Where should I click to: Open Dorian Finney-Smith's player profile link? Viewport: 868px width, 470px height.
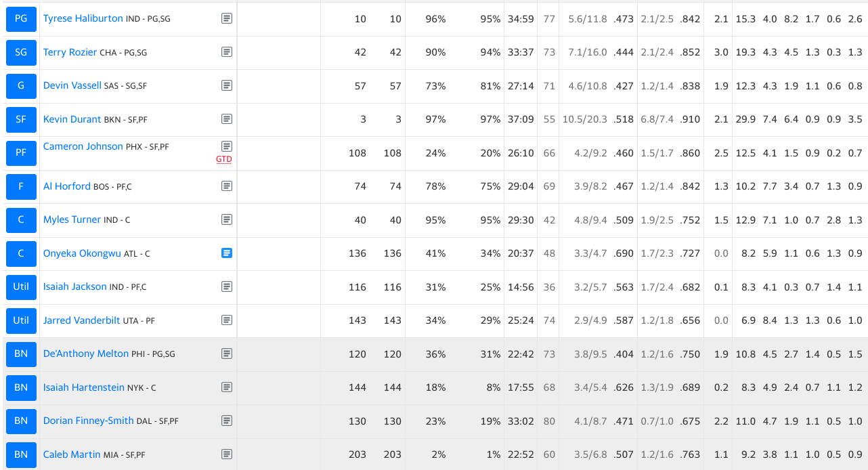tap(88, 421)
